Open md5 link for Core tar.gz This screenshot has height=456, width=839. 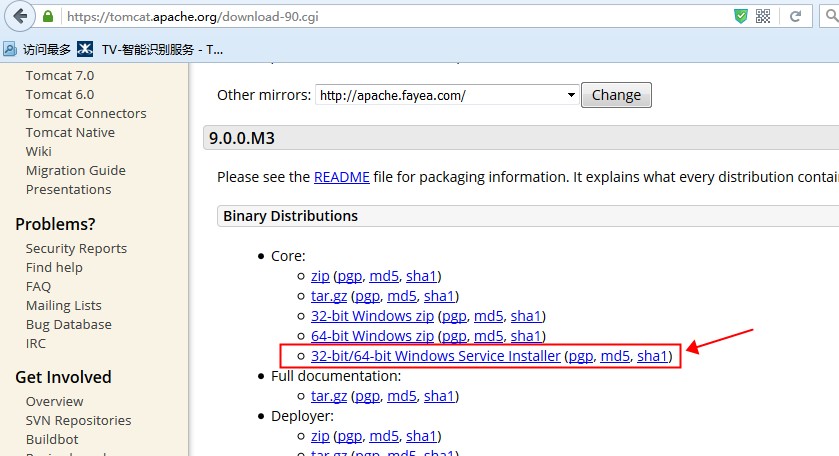(402, 296)
